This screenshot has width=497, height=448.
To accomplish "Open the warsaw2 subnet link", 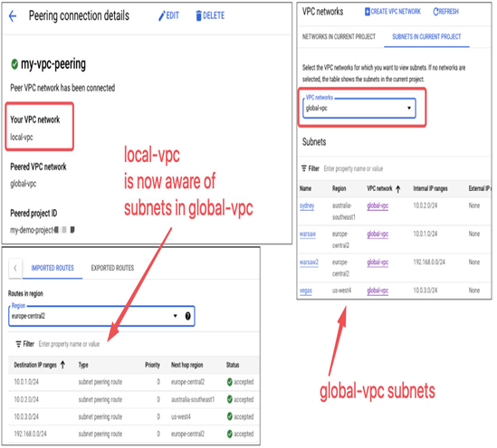I will (309, 262).
